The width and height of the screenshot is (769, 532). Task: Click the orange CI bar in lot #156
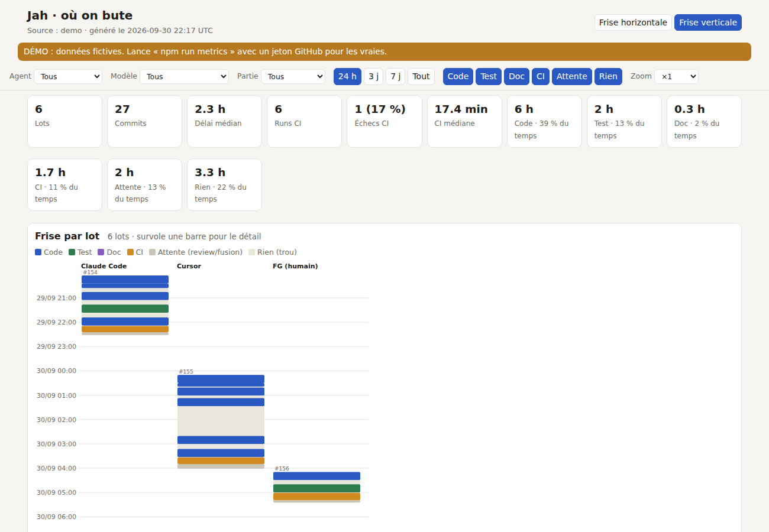tap(316, 497)
